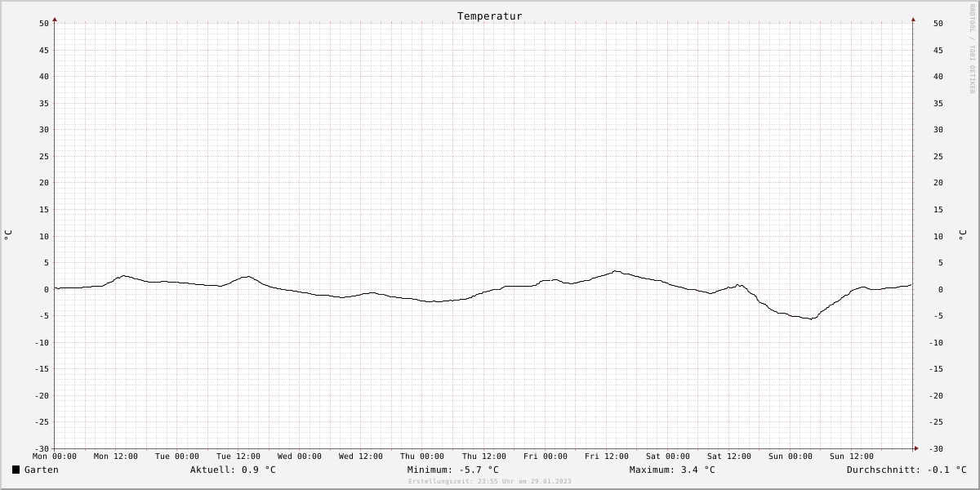Click the "Mon 12:00" time axis label
The height and width of the screenshot is (490, 980).
(x=116, y=457)
